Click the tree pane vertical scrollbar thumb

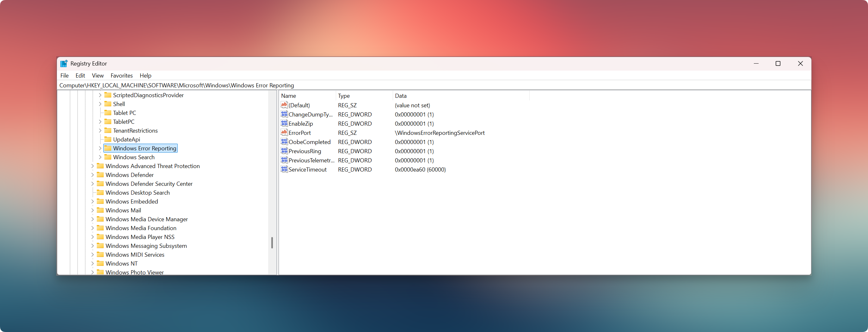point(272,242)
